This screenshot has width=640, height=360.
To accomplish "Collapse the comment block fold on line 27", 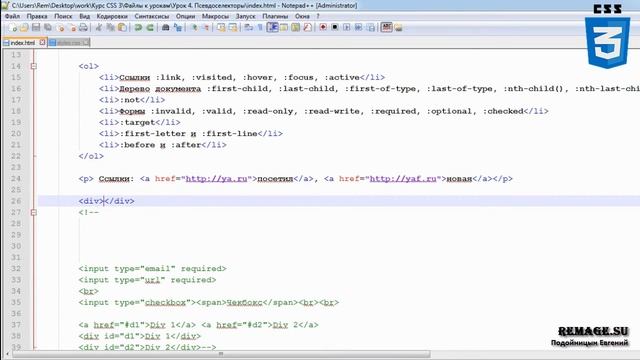I will pos(33,212).
